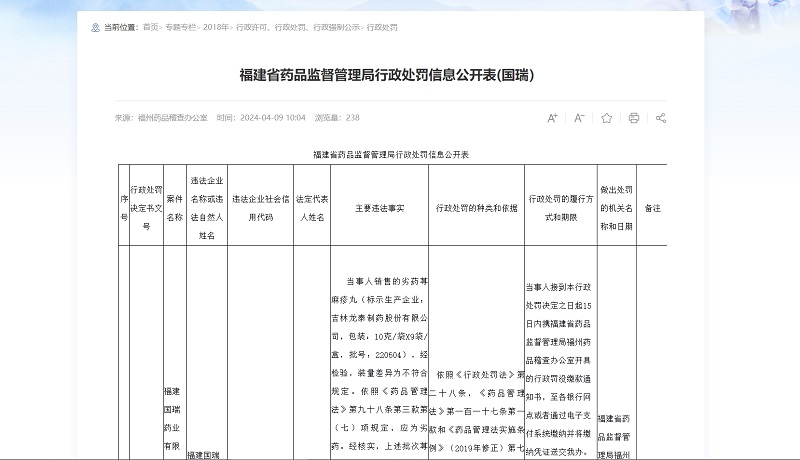Open 专题专栏 breadcrumb link
The height and width of the screenshot is (460, 800).
pyautogui.click(x=181, y=27)
